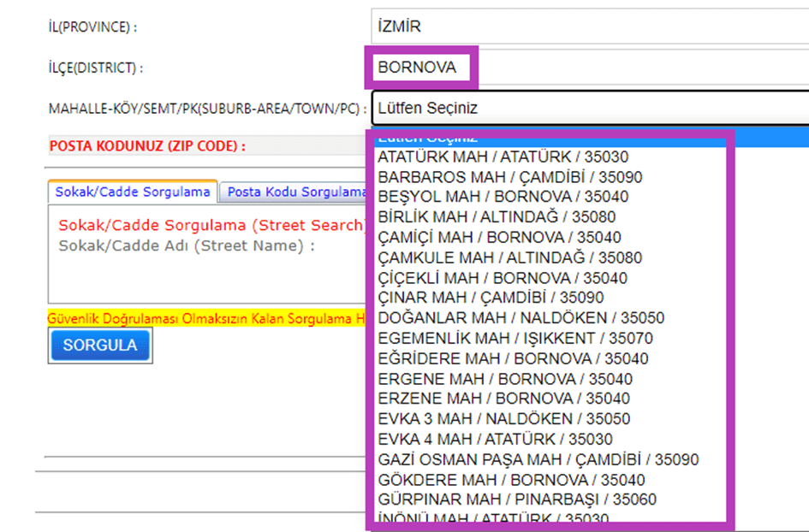Pick ÇINAR MAH / ÇAMDİBİ / 35090

point(491,298)
